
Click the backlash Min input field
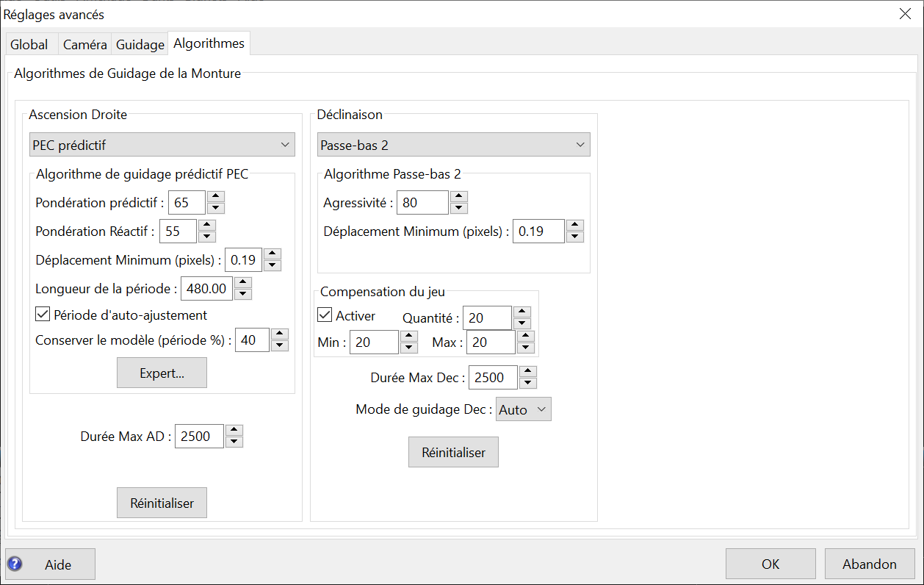click(x=375, y=342)
